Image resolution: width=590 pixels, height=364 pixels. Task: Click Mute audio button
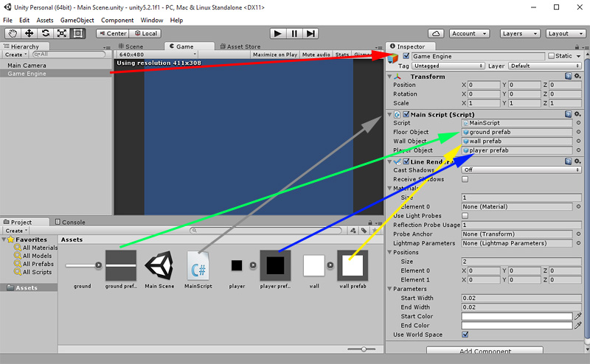point(316,55)
